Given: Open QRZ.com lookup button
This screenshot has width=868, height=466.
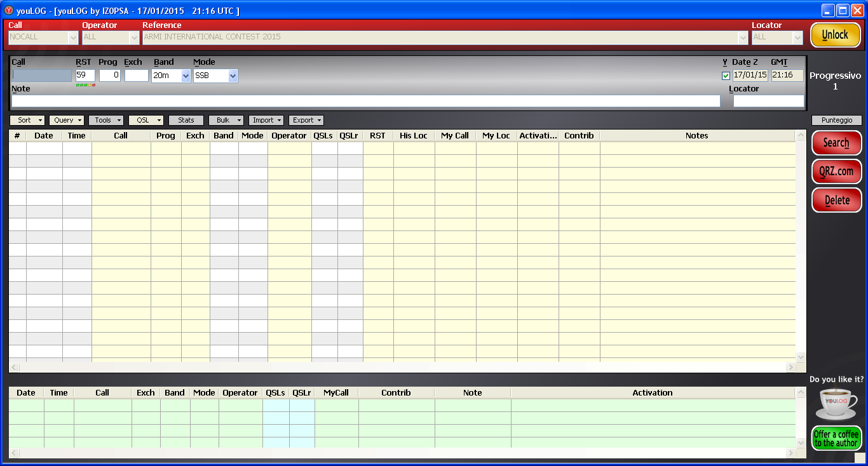Looking at the screenshot, I should pyautogui.click(x=837, y=171).
